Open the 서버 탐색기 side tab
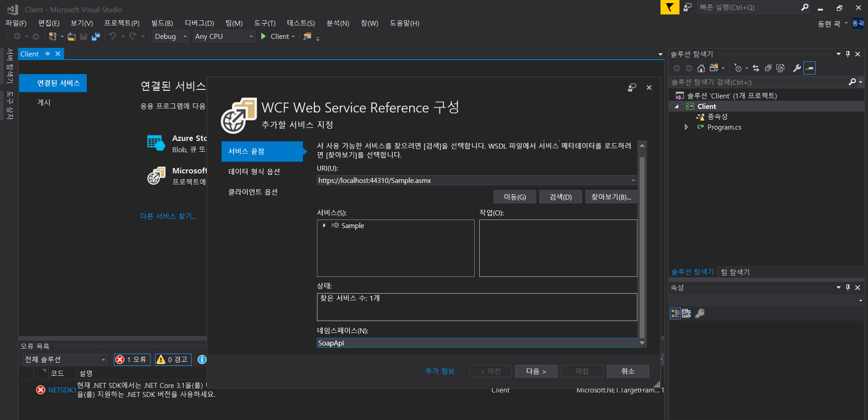The height and width of the screenshot is (420, 868). pos(9,66)
